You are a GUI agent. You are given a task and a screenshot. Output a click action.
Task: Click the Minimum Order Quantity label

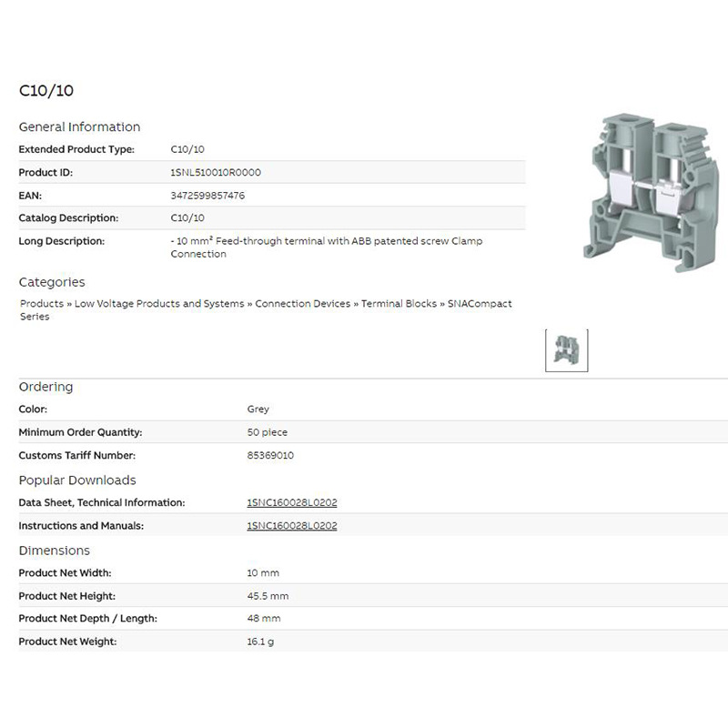tap(80, 432)
